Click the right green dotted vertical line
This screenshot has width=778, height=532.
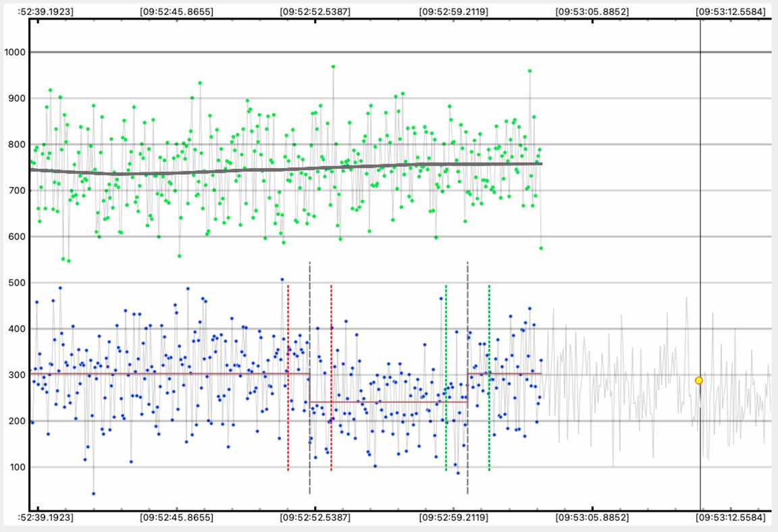489,378
